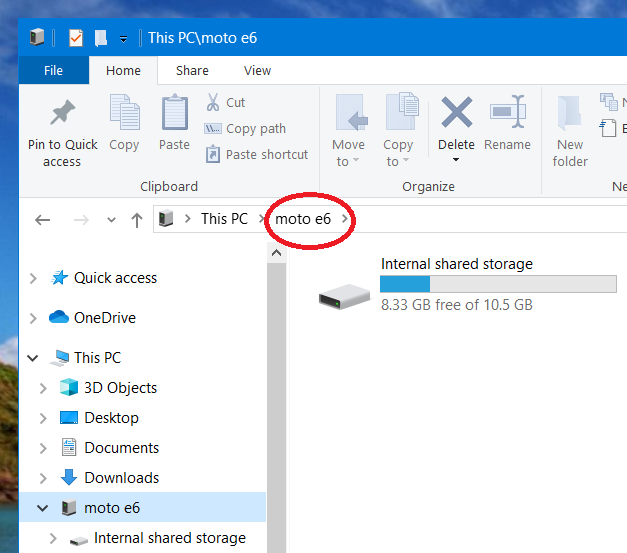Go back with the left arrow
627x553 pixels.
pyautogui.click(x=42, y=220)
